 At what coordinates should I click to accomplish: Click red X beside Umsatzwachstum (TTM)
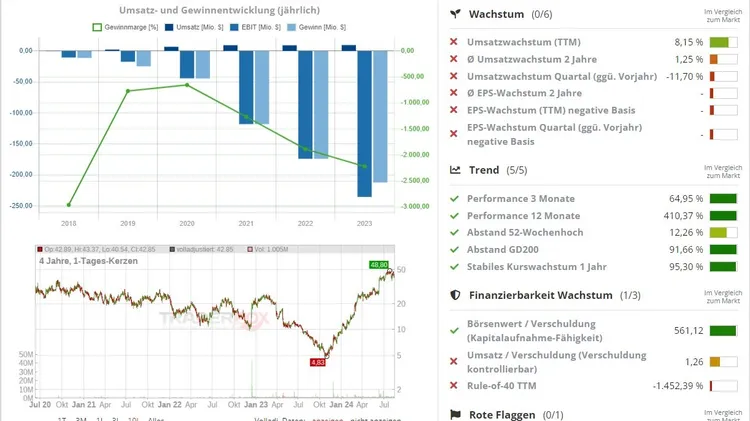coord(454,42)
